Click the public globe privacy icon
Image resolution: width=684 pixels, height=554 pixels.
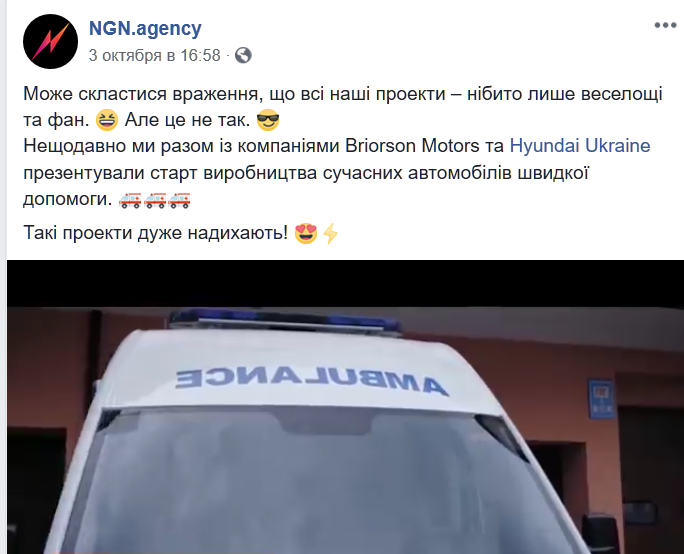(243, 55)
